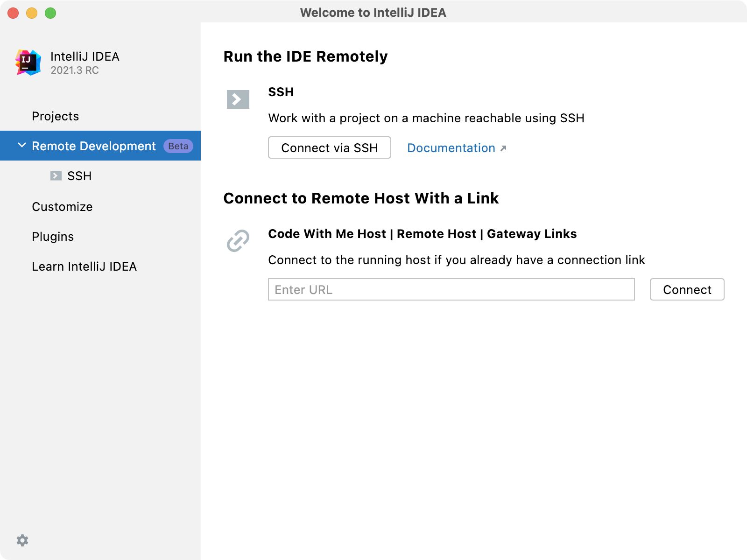Open the Plugins section
The image size is (747, 560).
point(53,237)
